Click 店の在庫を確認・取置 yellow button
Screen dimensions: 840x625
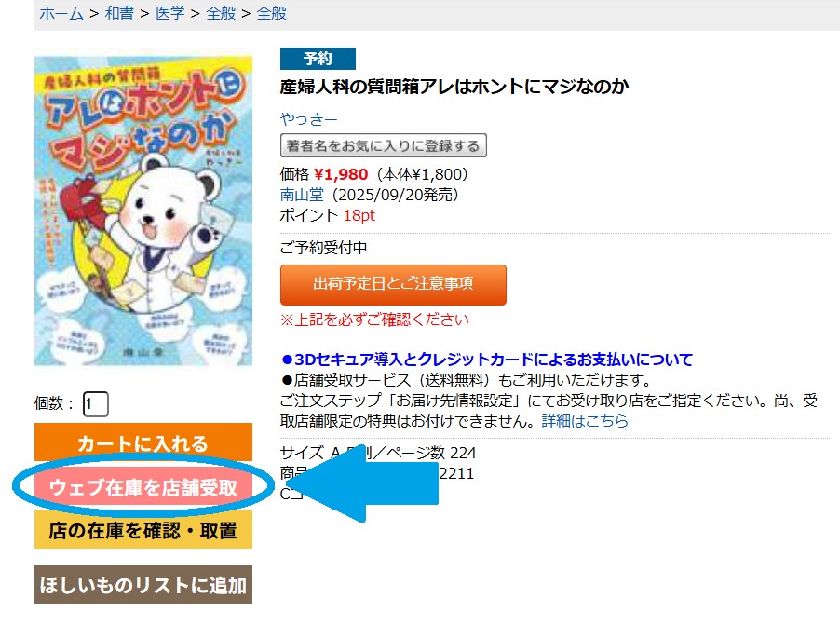[x=143, y=530]
